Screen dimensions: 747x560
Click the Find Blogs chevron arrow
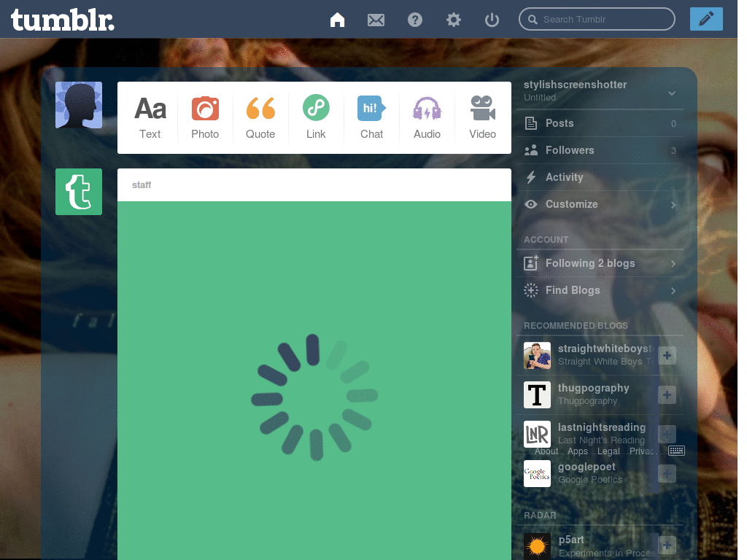click(x=673, y=290)
